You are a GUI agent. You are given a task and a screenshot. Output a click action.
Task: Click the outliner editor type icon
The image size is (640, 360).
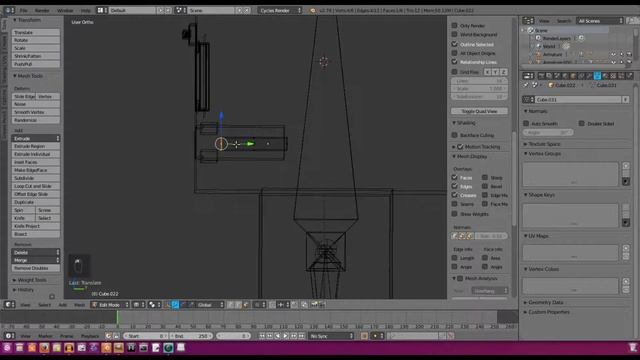pos(528,20)
